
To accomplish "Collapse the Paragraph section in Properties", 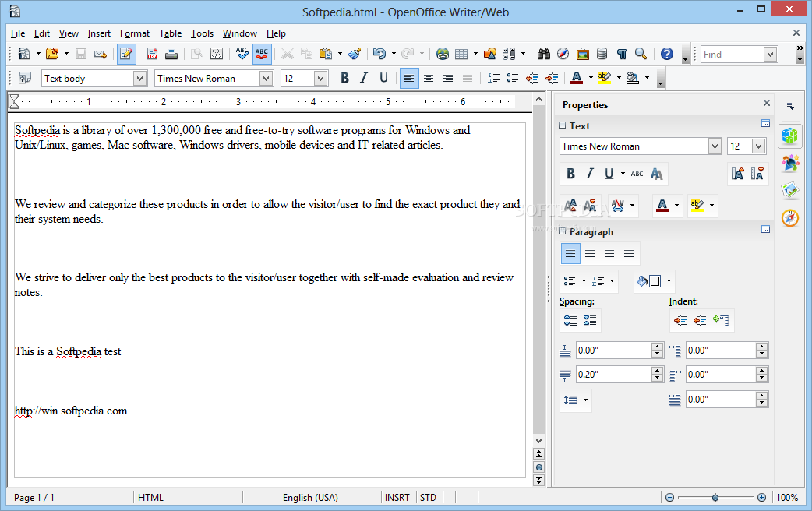I will pos(562,231).
